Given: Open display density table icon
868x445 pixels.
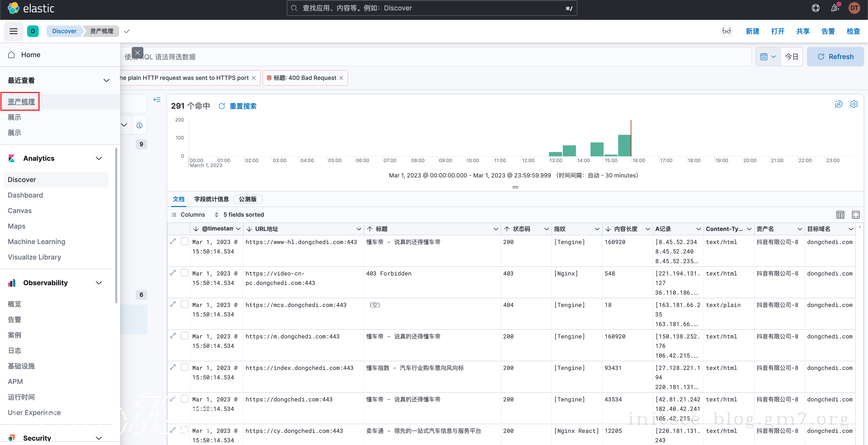Looking at the screenshot, I should (840, 215).
